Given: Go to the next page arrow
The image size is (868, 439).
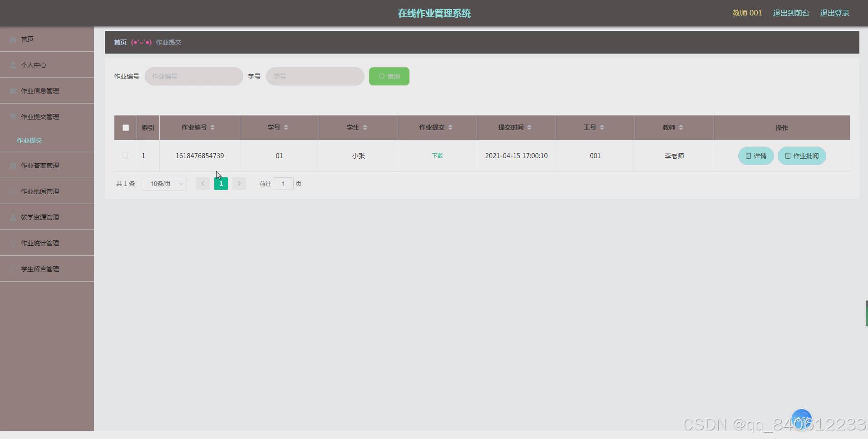Looking at the screenshot, I should [239, 184].
